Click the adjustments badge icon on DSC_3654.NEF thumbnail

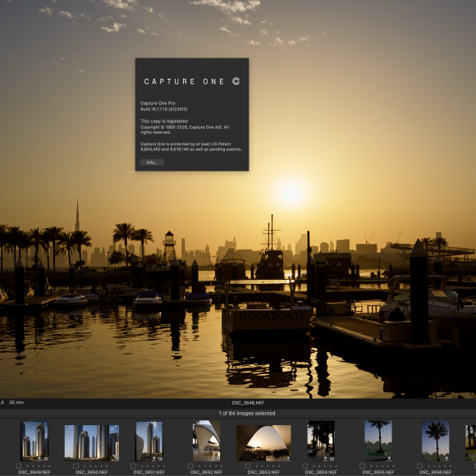[x=332, y=459]
